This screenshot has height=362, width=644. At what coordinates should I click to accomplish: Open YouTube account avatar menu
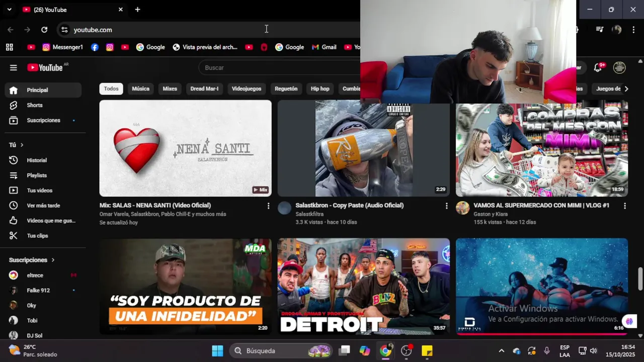point(619,67)
